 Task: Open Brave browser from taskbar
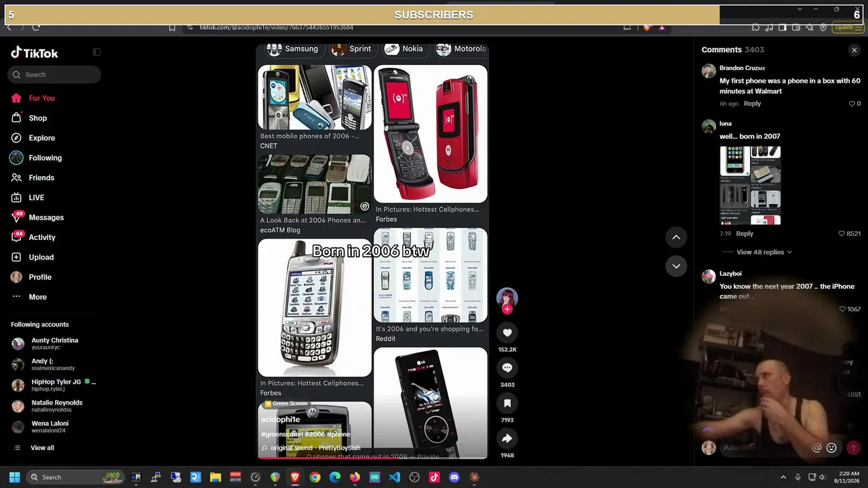coord(295,477)
